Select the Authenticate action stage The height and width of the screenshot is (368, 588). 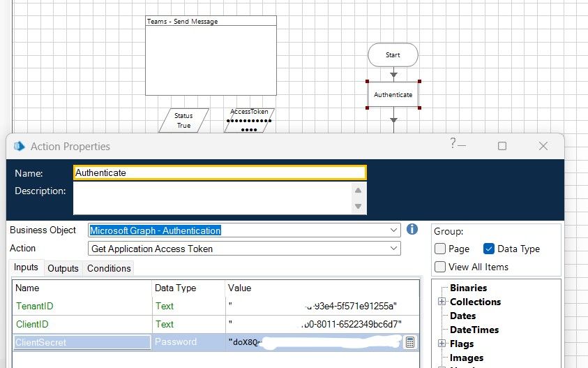tap(393, 94)
